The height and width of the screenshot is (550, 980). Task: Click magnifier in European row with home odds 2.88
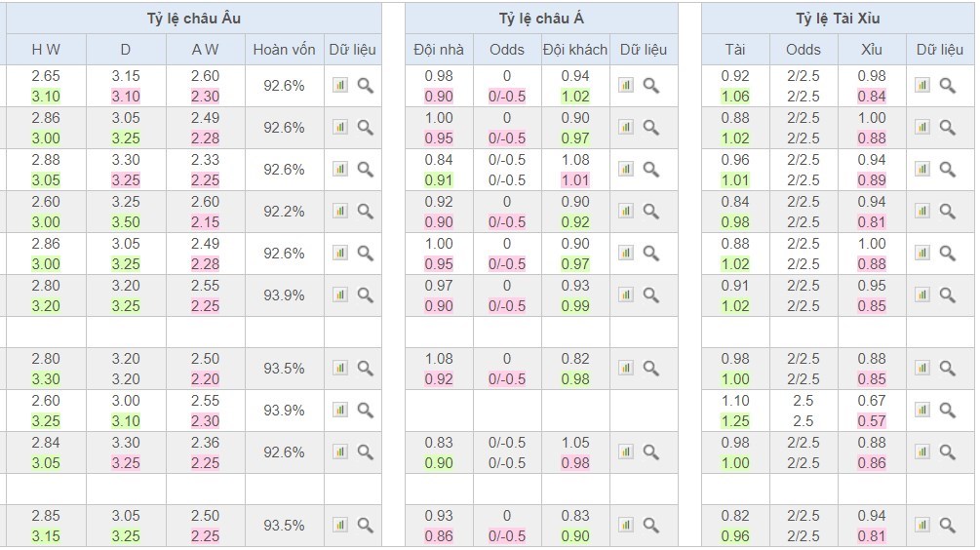365,169
